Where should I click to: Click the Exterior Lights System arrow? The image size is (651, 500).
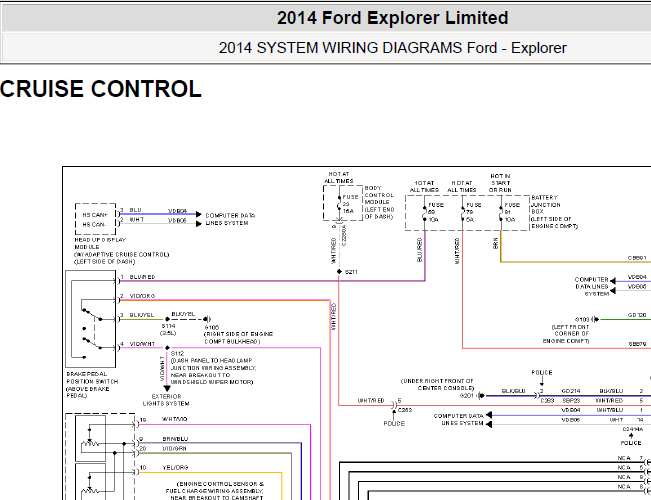(x=167, y=389)
